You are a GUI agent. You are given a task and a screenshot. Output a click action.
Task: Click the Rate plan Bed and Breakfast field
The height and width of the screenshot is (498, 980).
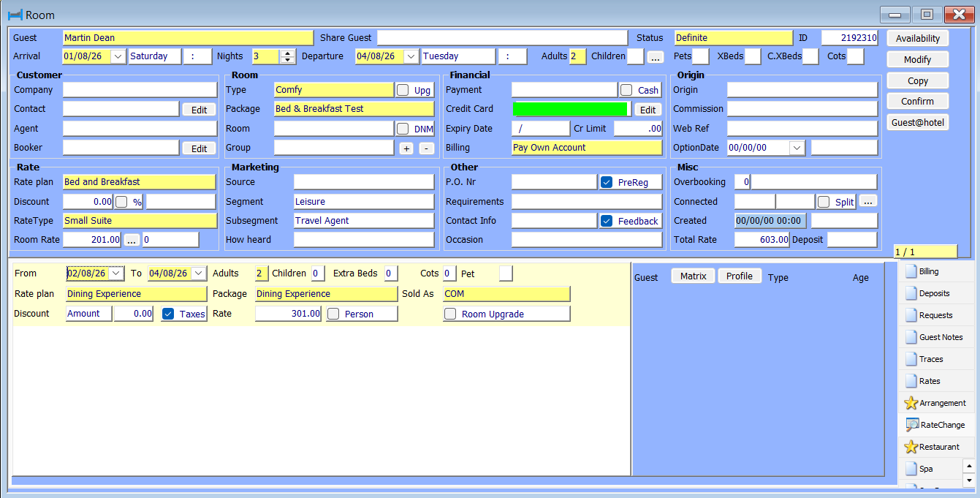(139, 182)
